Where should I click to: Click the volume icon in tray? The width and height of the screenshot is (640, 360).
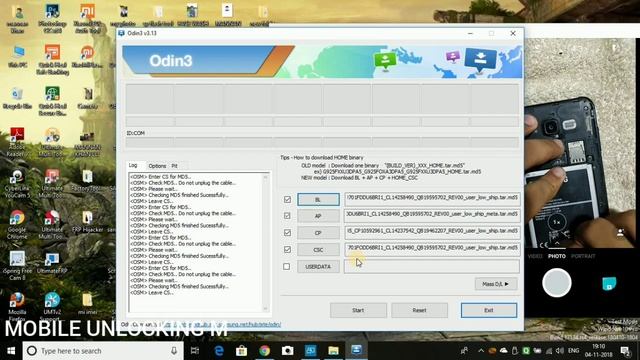pyautogui.click(x=560, y=351)
